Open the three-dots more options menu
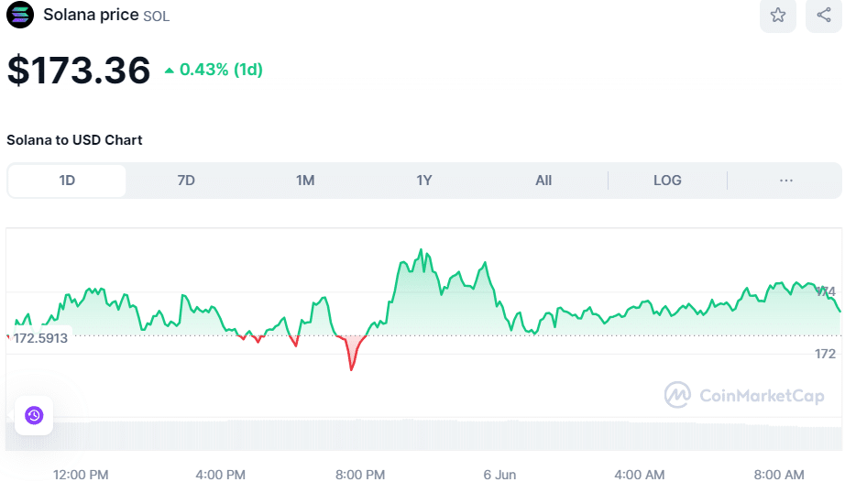Viewport: 845px width, 504px height. [785, 181]
